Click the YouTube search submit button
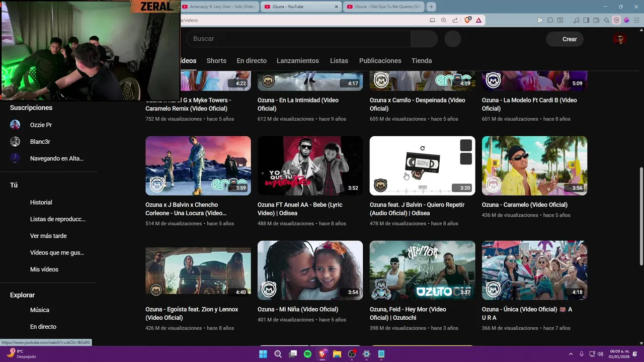The image size is (644, 362). [424, 39]
